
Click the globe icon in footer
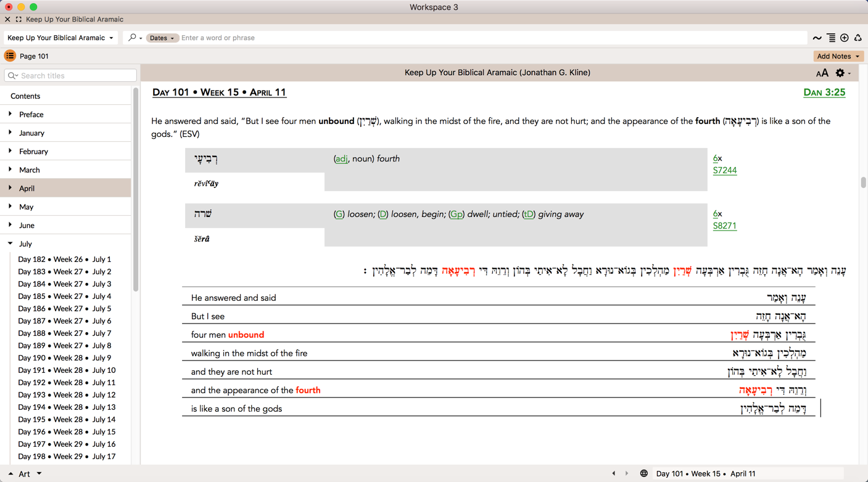coord(643,473)
